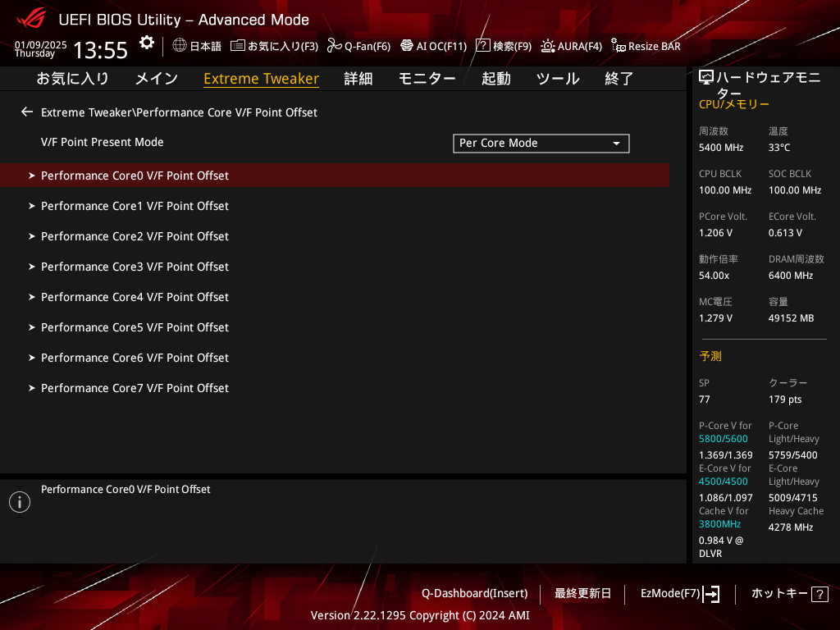Switch to EzMode via F7 button
840x630 pixels.
pos(679,593)
